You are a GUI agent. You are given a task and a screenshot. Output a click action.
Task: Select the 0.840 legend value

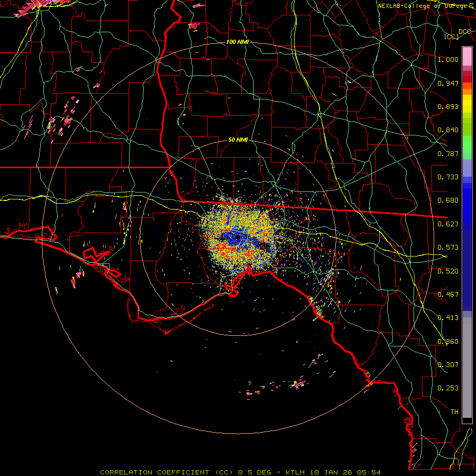pos(448,130)
